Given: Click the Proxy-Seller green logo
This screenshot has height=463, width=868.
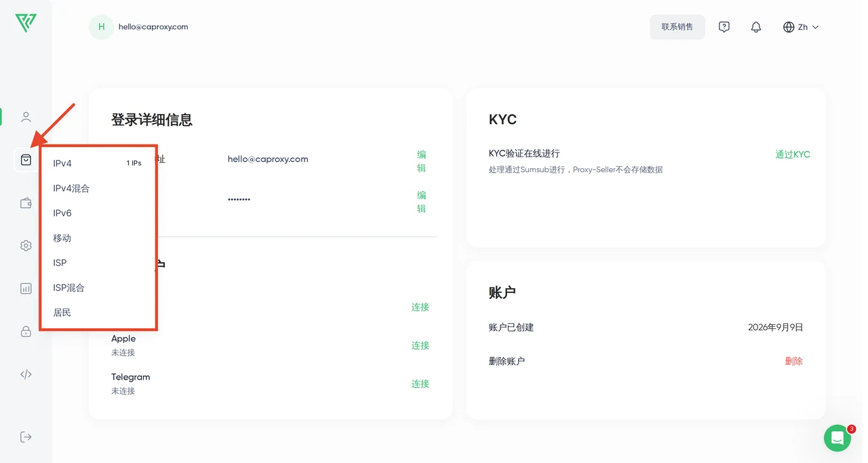Looking at the screenshot, I should (x=26, y=23).
